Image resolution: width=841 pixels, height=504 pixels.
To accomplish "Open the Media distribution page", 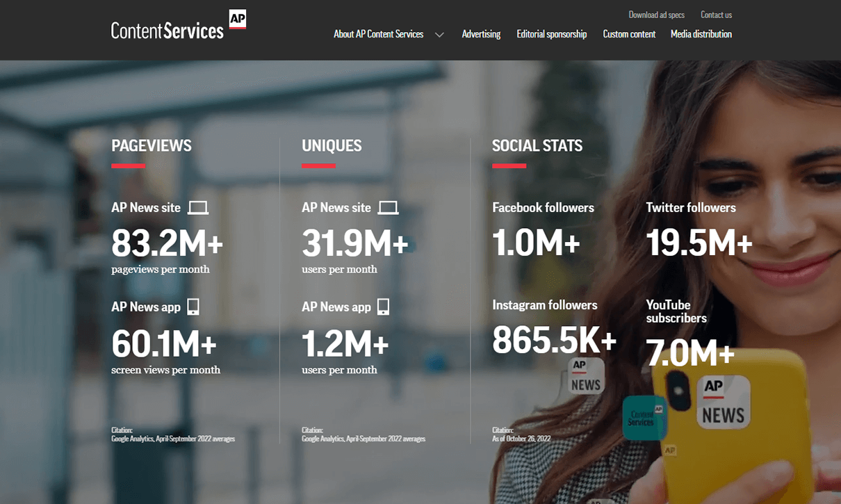I will 701,34.
